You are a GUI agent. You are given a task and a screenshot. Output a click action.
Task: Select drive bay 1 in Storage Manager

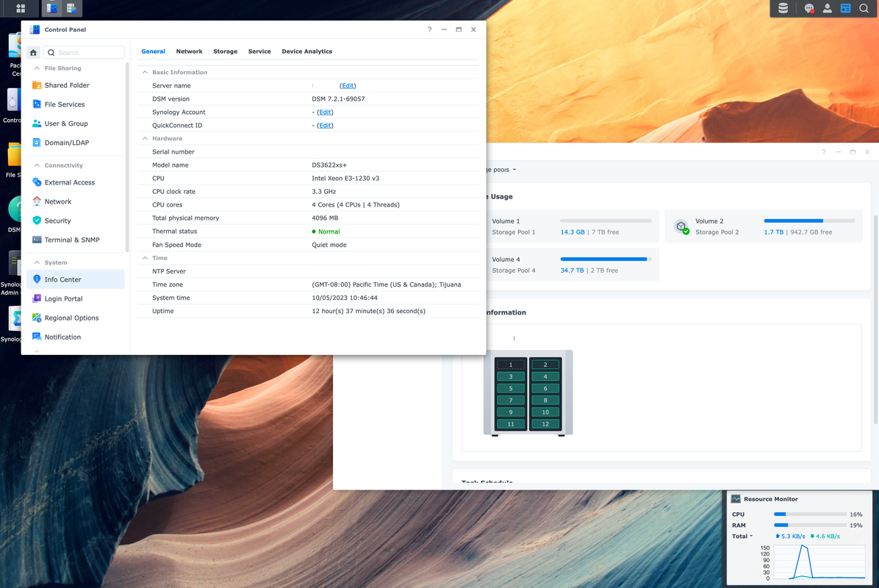pos(511,365)
